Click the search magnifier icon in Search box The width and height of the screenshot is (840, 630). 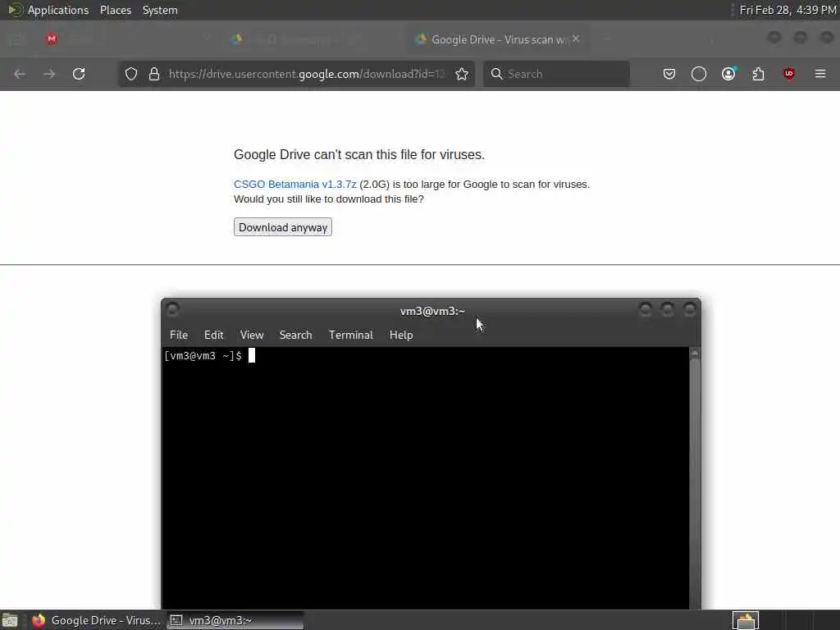point(496,74)
